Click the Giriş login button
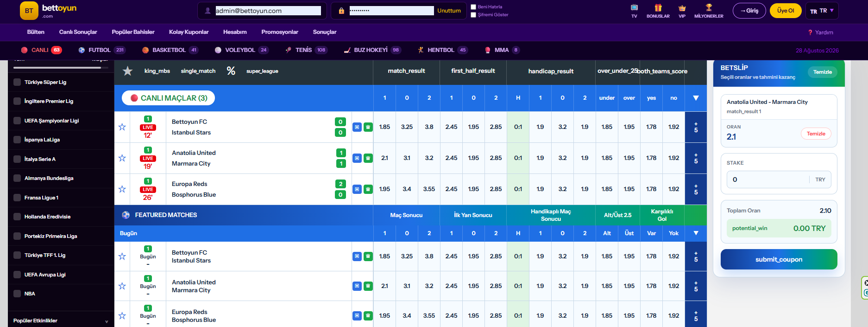The height and width of the screenshot is (327, 868). [x=749, y=11]
